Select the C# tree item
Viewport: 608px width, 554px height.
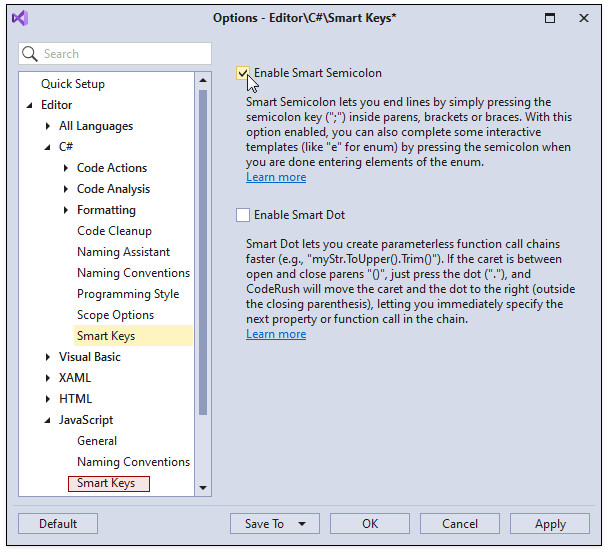click(66, 147)
